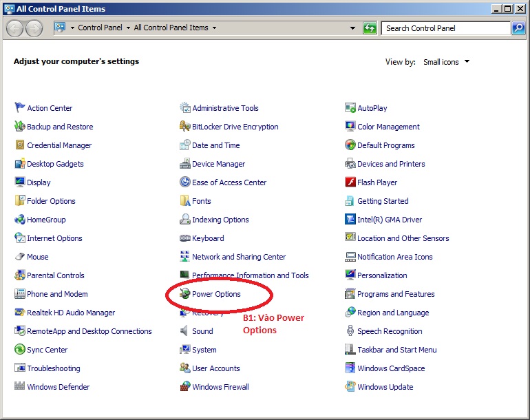Open Location and Other Sensors link
This screenshot has height=420, width=530.
point(403,238)
